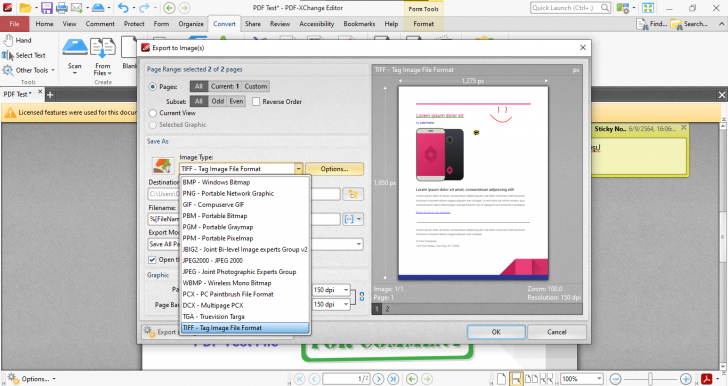The width and height of the screenshot is (728, 386).
Task: Click the zoom in plus icon
Action: (686, 379)
